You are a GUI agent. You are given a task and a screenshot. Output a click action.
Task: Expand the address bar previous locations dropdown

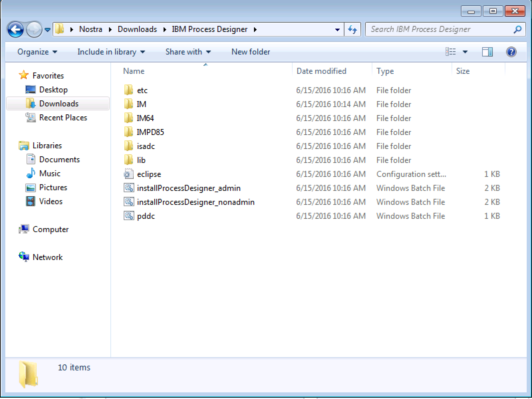click(337, 30)
